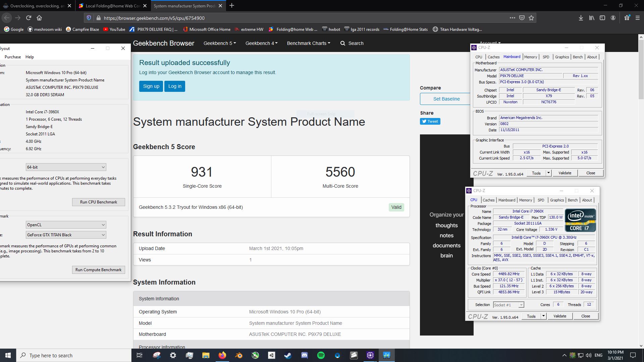The width and height of the screenshot is (644, 362).
Task: Open Bench tab in lower CPU-Z window
Action: tap(573, 200)
